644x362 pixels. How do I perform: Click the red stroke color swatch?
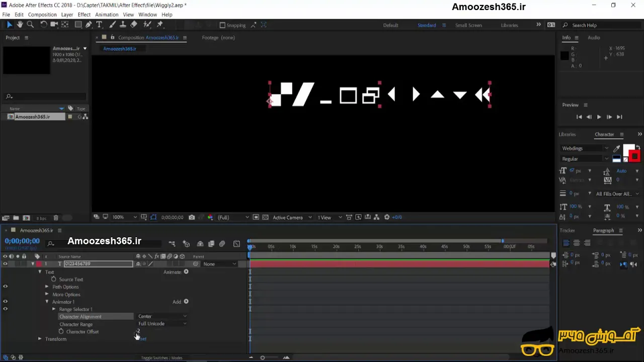click(x=634, y=156)
